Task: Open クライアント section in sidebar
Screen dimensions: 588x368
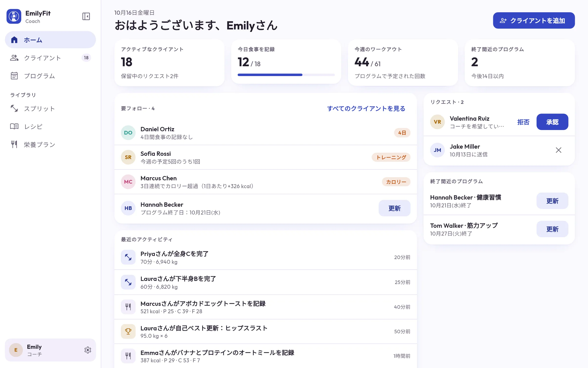Action: (x=50, y=58)
